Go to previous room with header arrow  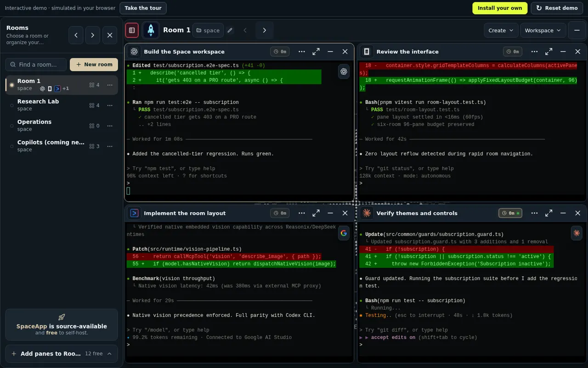point(245,30)
